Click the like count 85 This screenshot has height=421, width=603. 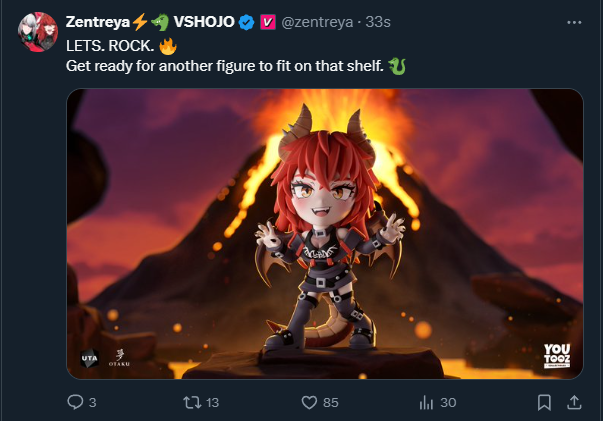(x=331, y=403)
